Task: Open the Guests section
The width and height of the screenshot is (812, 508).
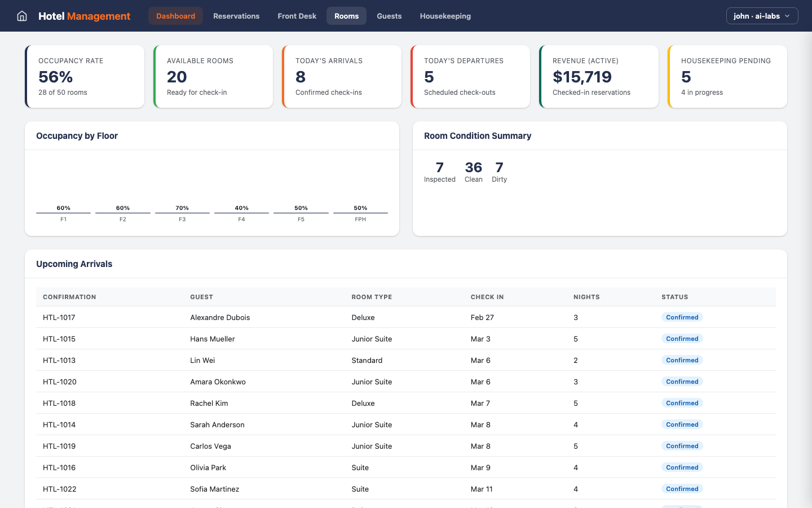Action: 389,16
